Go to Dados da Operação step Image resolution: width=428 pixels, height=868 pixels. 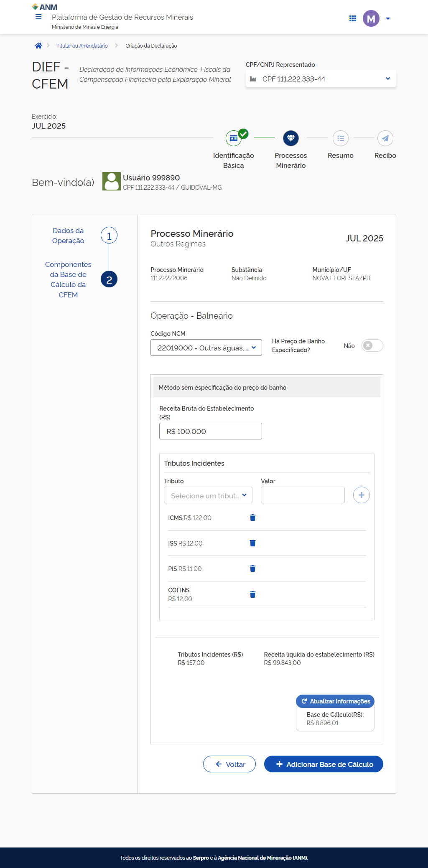coord(109,236)
